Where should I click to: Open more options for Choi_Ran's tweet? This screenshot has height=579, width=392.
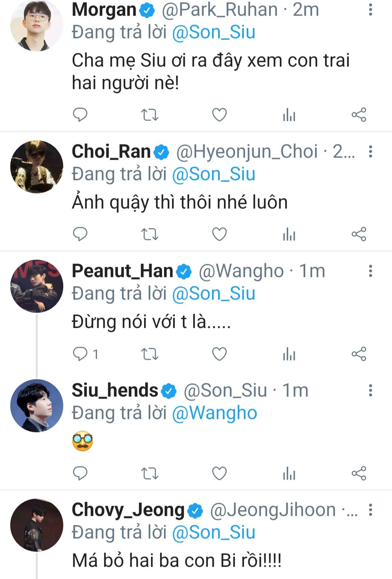tap(370, 151)
